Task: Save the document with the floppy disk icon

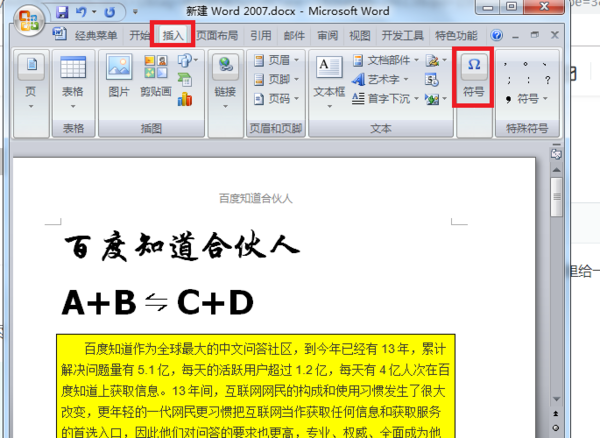Action: 62,12
